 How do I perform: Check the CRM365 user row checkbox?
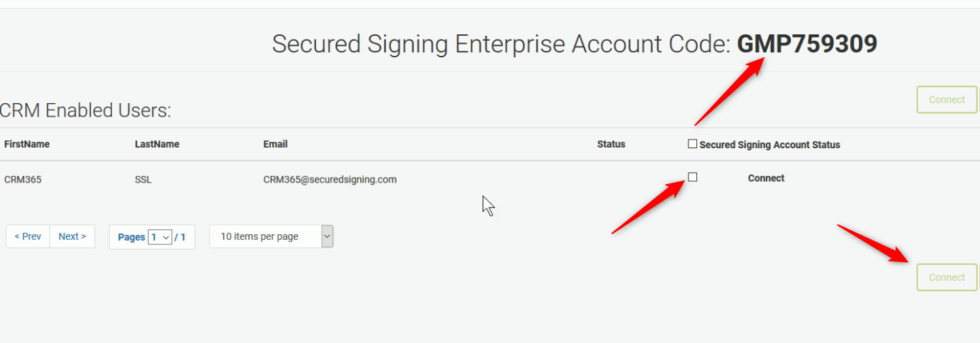[693, 177]
